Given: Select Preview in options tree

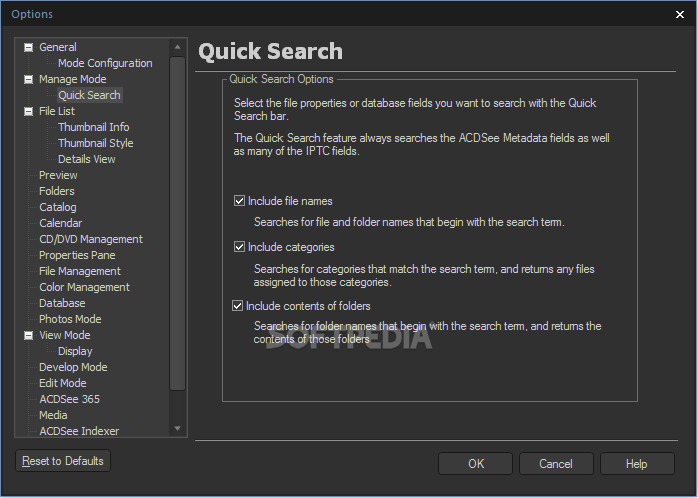Looking at the screenshot, I should (x=58, y=175).
